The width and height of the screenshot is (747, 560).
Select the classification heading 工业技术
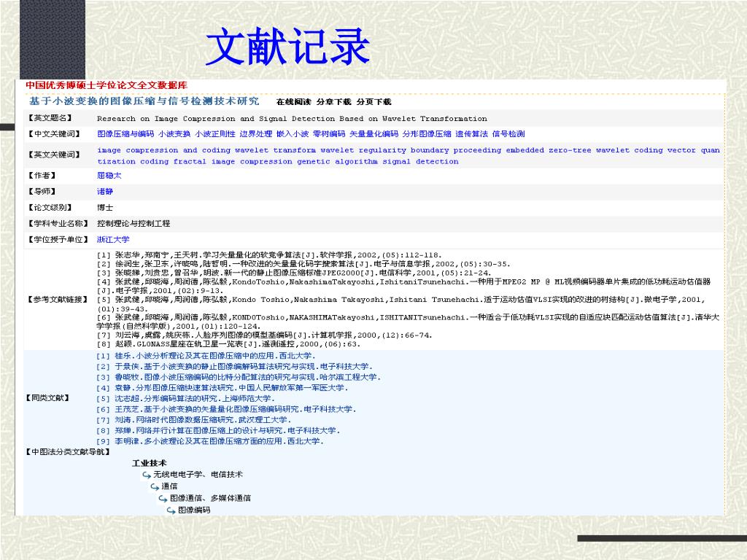pos(149,463)
